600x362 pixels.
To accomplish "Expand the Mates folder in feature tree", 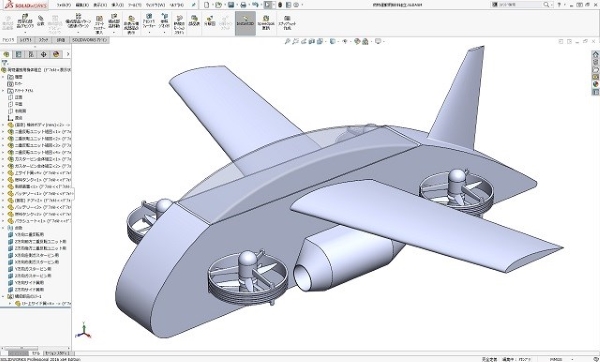I will [3, 228].
